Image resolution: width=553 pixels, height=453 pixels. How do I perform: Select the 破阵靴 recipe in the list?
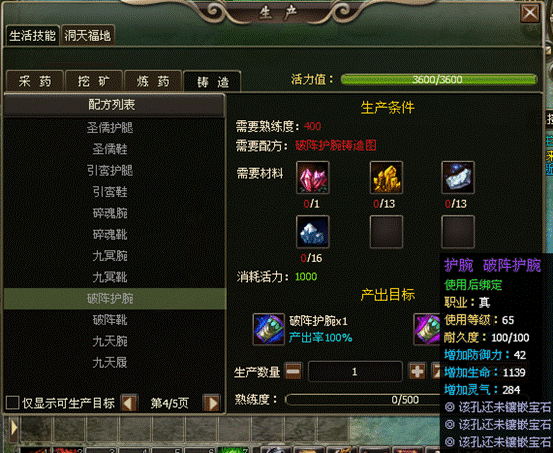pos(110,320)
